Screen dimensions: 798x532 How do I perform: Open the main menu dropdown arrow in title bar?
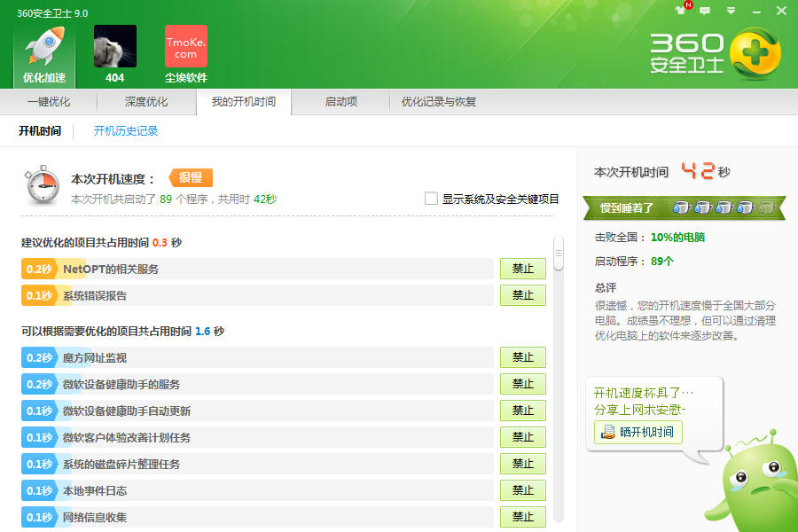731,11
